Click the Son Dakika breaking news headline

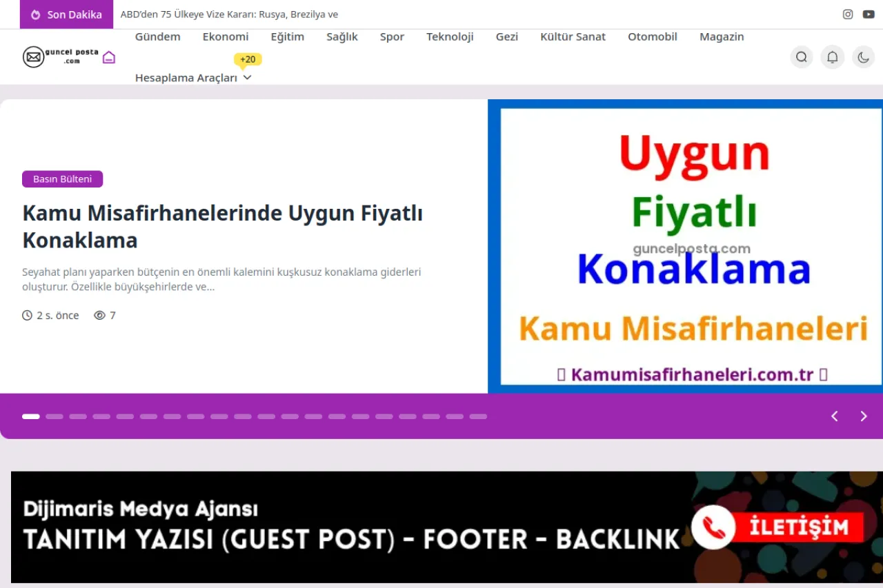[229, 14]
